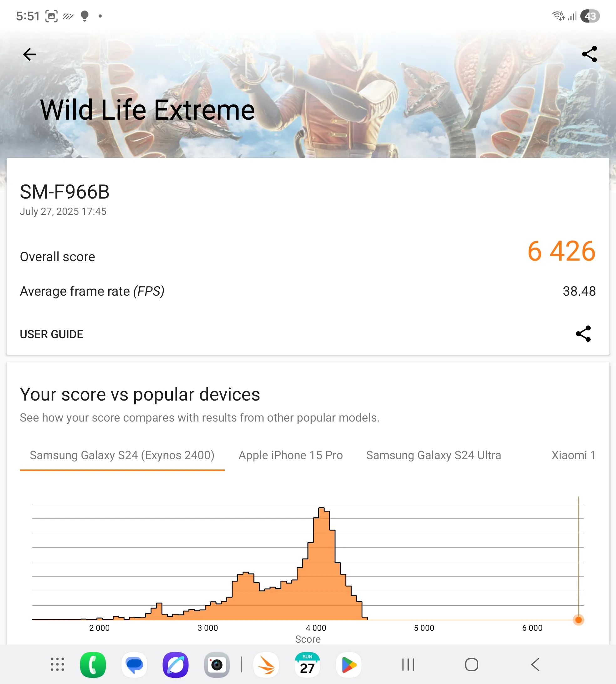616x684 pixels.
Task: Select the Samsung Galaxy S24 (Exynos 2400) tab
Action: click(122, 455)
